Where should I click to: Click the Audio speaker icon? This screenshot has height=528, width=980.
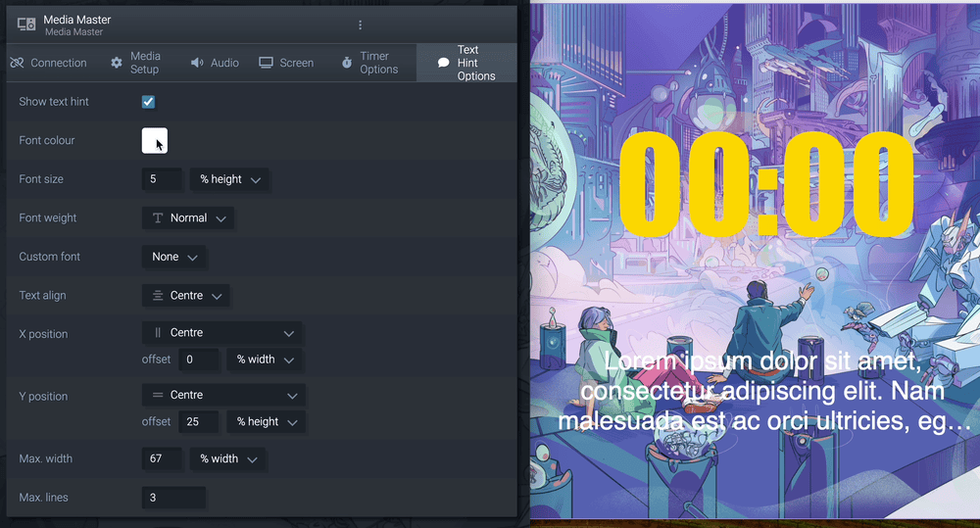(197, 63)
